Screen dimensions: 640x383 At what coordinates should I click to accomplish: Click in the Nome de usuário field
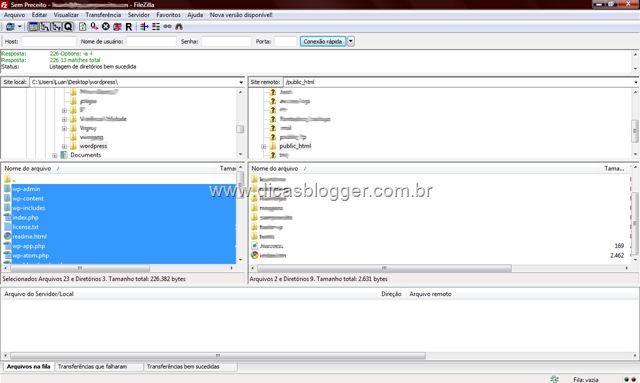151,41
